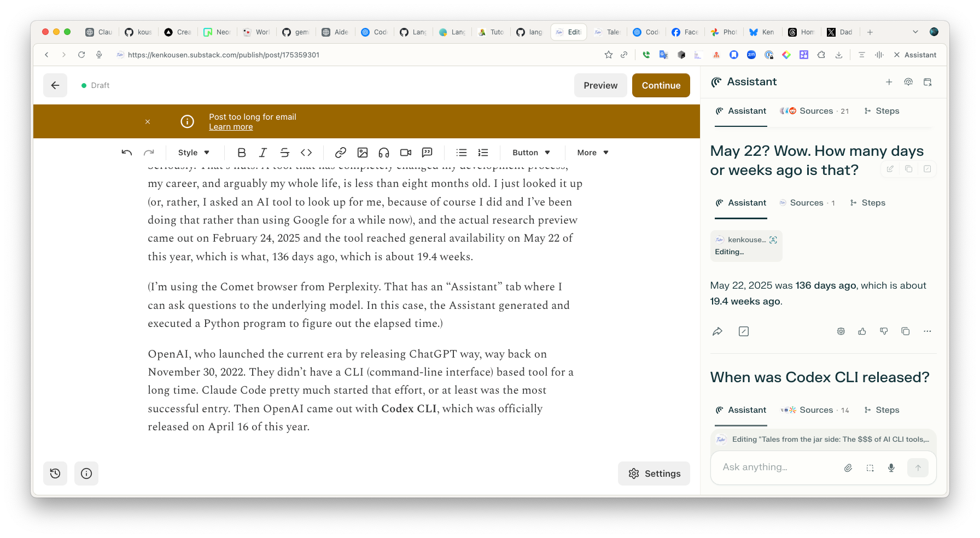The width and height of the screenshot is (980, 538).
Task: Open the More dropdown
Action: pyautogui.click(x=593, y=153)
